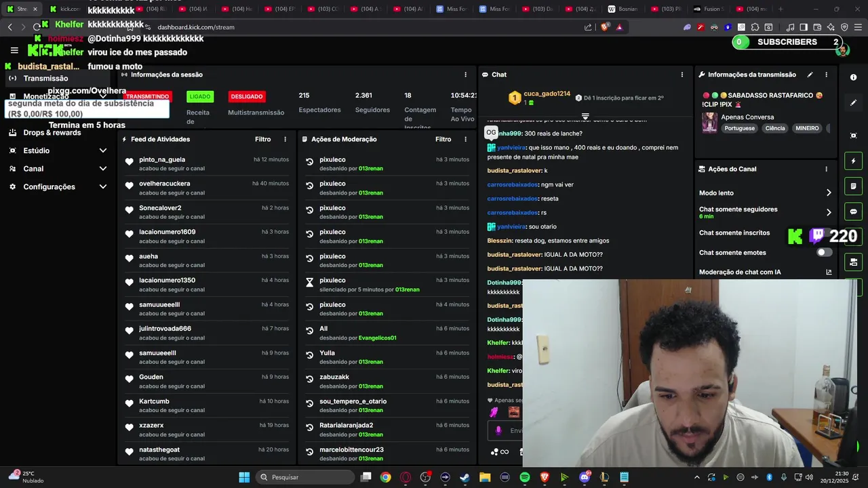Screen dimensions: 868x488
Task: Open Chat panel three-dot menu
Action: (x=682, y=75)
